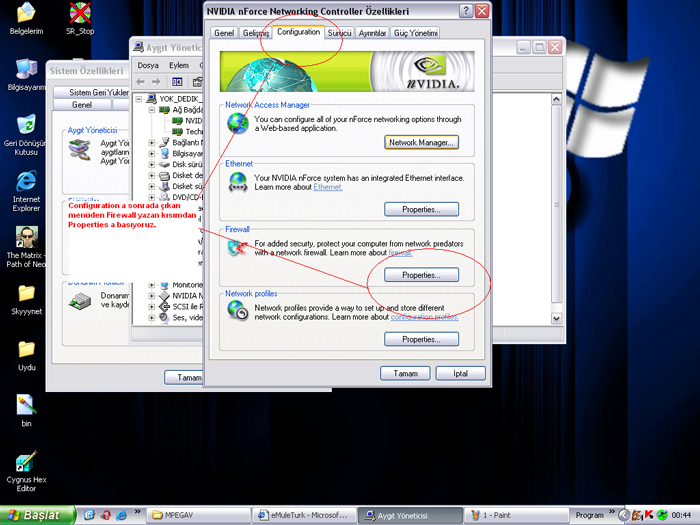Screen dimensions: 700x525
Task: Expand the Monitörler tree node
Action: (x=152, y=285)
